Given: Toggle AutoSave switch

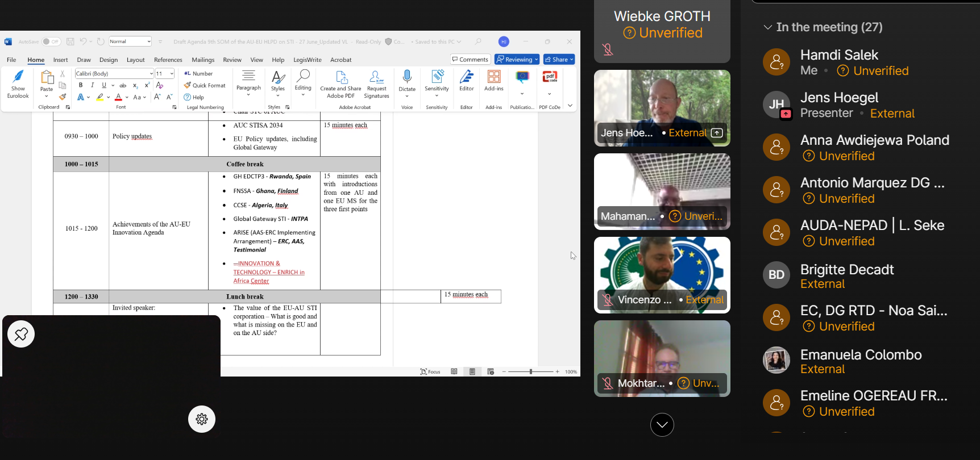Looking at the screenshot, I should (51, 41).
